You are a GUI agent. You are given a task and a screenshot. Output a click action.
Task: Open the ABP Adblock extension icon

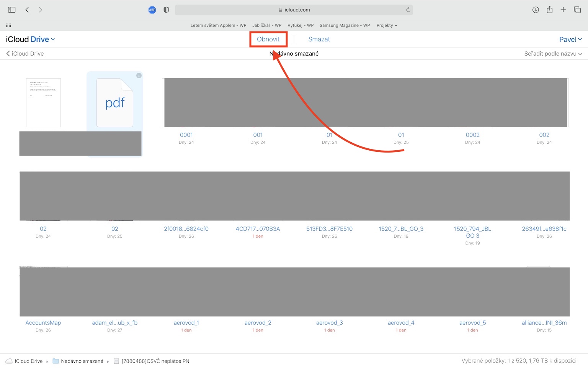tap(152, 10)
